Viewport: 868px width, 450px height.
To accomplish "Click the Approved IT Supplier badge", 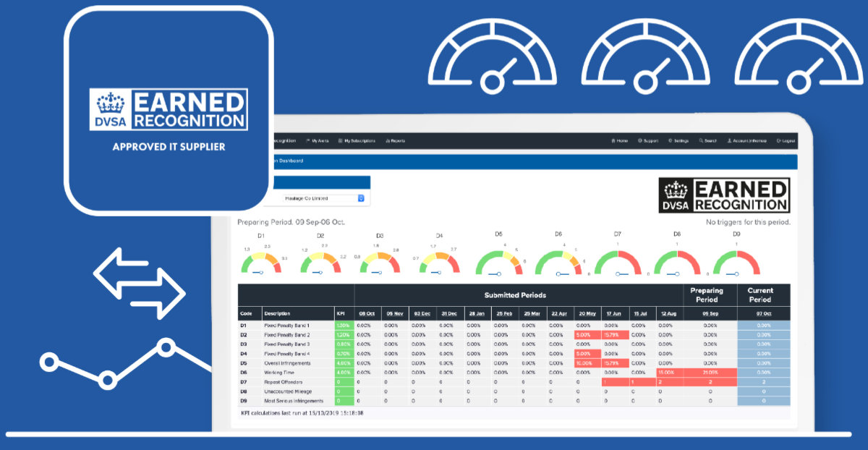I will coord(169,116).
